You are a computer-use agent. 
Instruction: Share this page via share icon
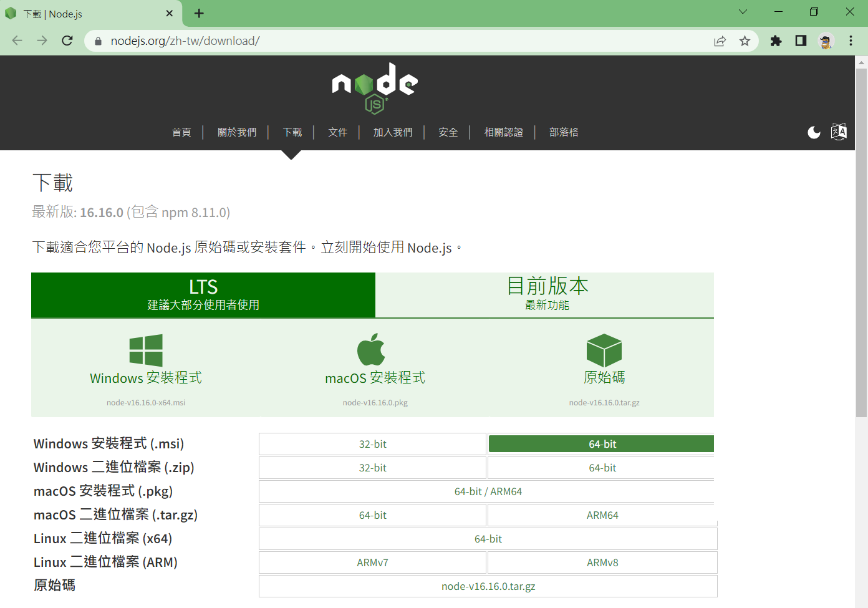pyautogui.click(x=720, y=41)
